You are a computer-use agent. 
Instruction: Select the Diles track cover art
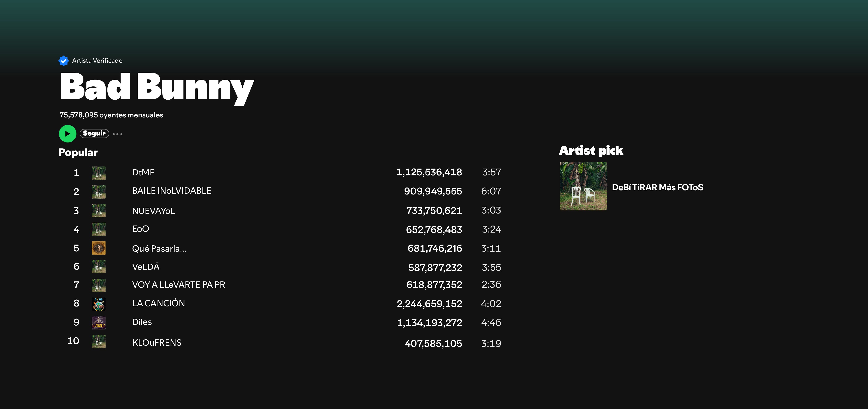pyautogui.click(x=98, y=323)
